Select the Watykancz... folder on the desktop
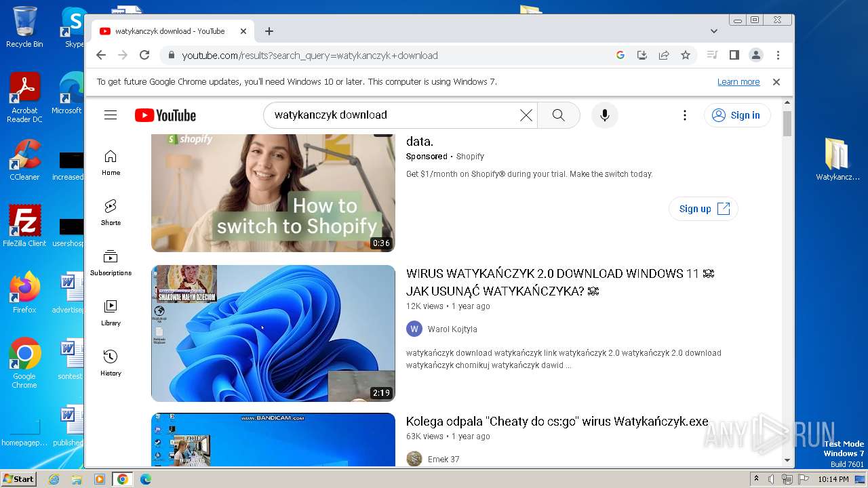This screenshot has width=868, height=488. [x=837, y=160]
